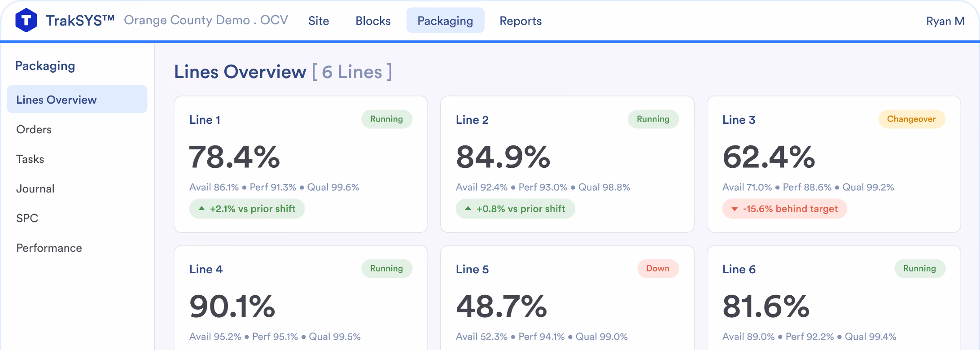Click the 48.7% OEE value
This screenshot has width=980, height=350.
(x=502, y=306)
